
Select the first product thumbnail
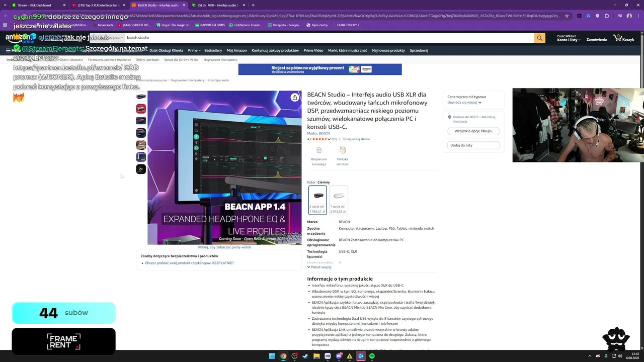point(141,97)
